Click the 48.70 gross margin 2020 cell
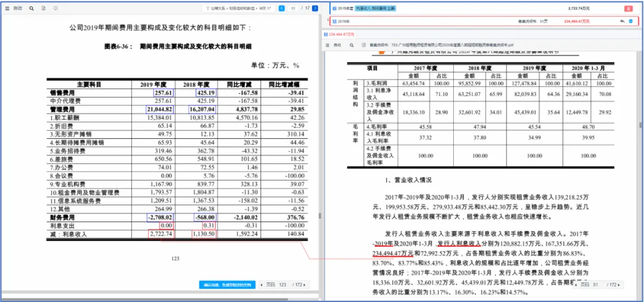This screenshot has width=644, height=302. [587, 128]
